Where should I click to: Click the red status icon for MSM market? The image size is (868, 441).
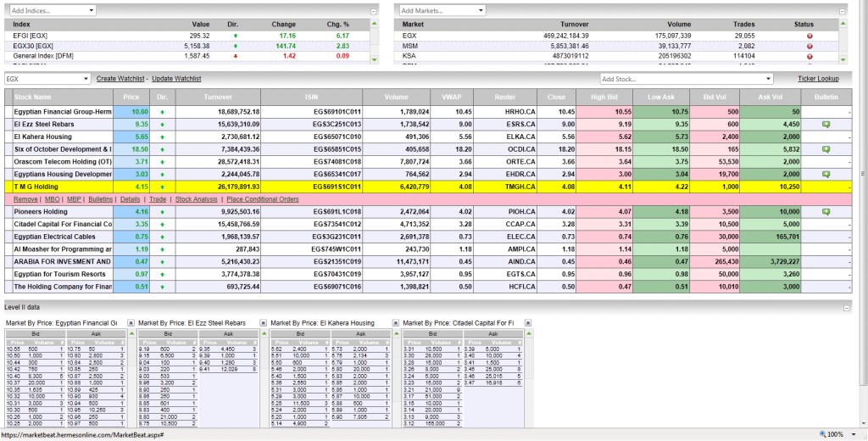pos(810,46)
